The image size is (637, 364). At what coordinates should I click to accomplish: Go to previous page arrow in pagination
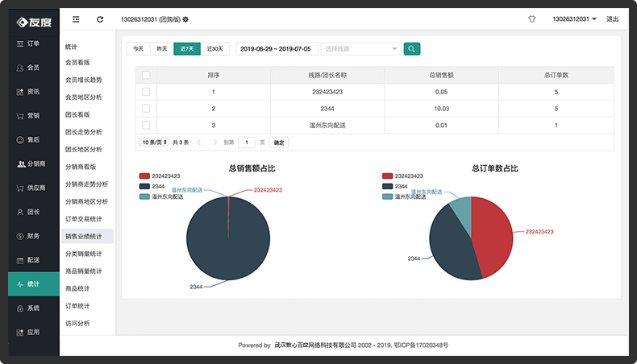click(198, 143)
